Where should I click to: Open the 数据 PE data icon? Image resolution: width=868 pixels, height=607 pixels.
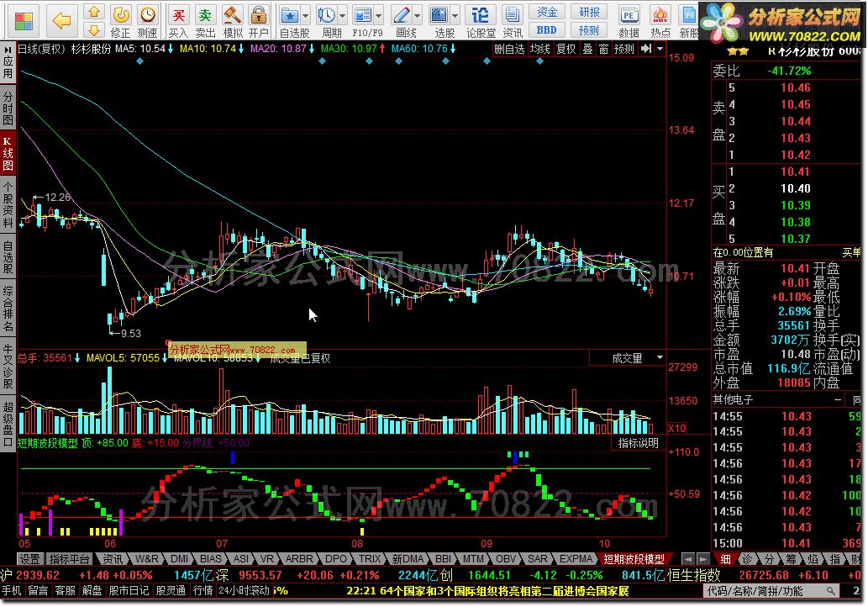(629, 21)
